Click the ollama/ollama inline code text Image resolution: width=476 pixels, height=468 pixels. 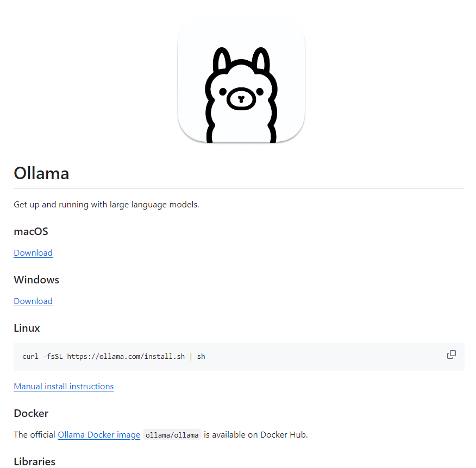172,435
